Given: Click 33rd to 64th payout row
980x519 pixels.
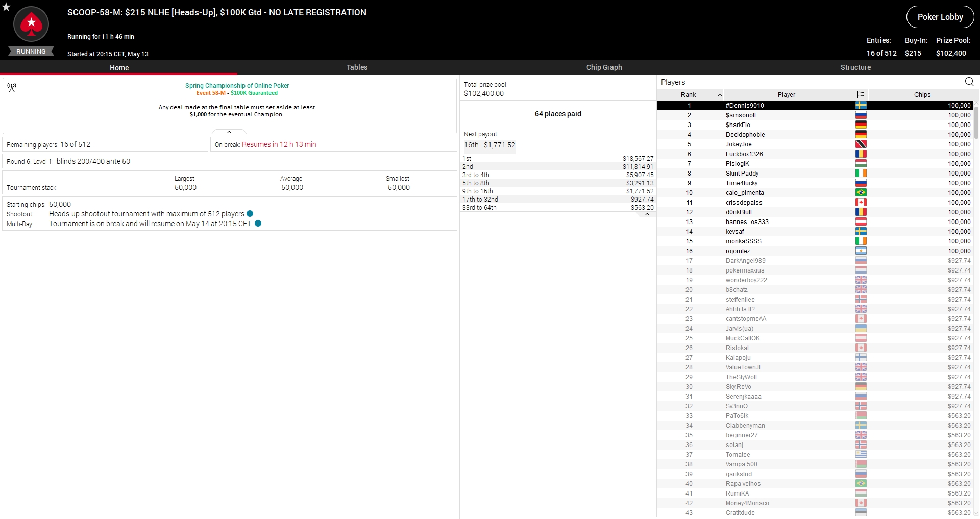Looking at the screenshot, I should tap(558, 208).
